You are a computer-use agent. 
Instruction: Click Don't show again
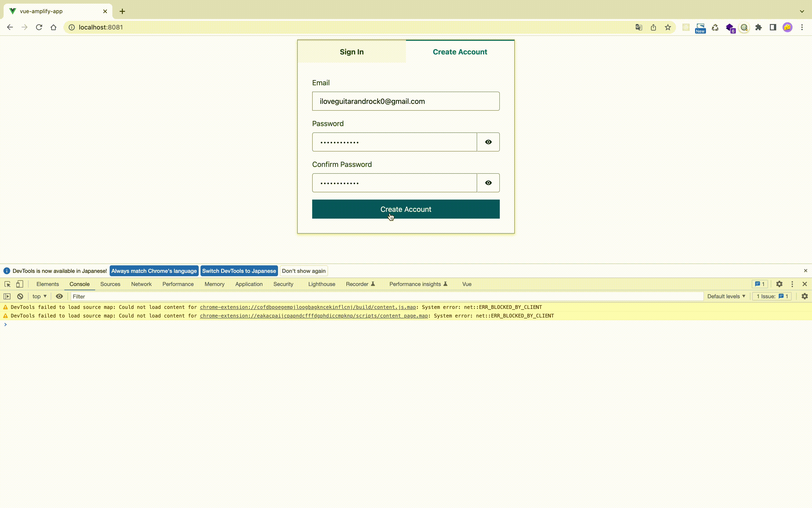[304, 271]
